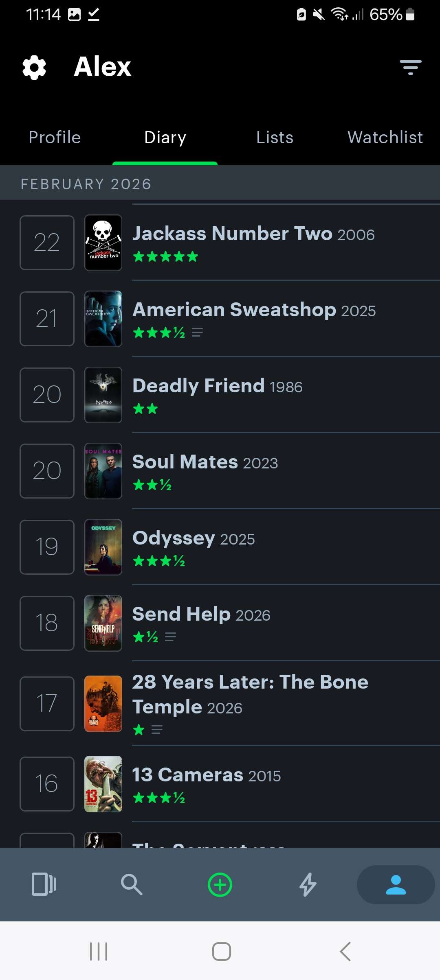This screenshot has width=440, height=980.
Task: Open the Soul Mates entry
Action: 185,462
